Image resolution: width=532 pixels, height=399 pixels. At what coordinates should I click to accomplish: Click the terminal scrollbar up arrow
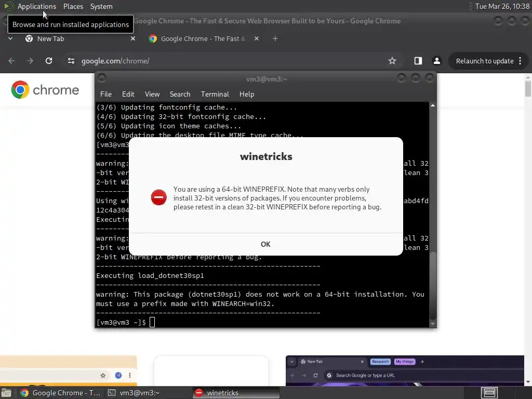[x=433, y=106]
